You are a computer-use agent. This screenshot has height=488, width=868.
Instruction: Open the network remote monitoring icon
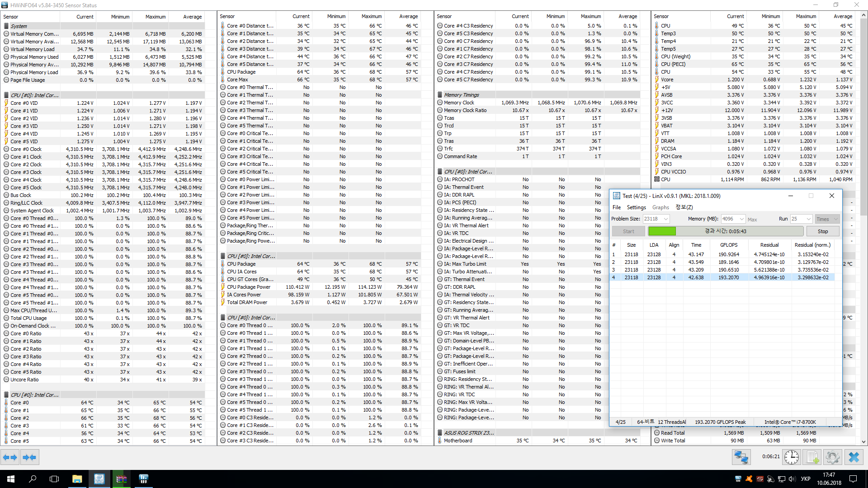coord(741,457)
